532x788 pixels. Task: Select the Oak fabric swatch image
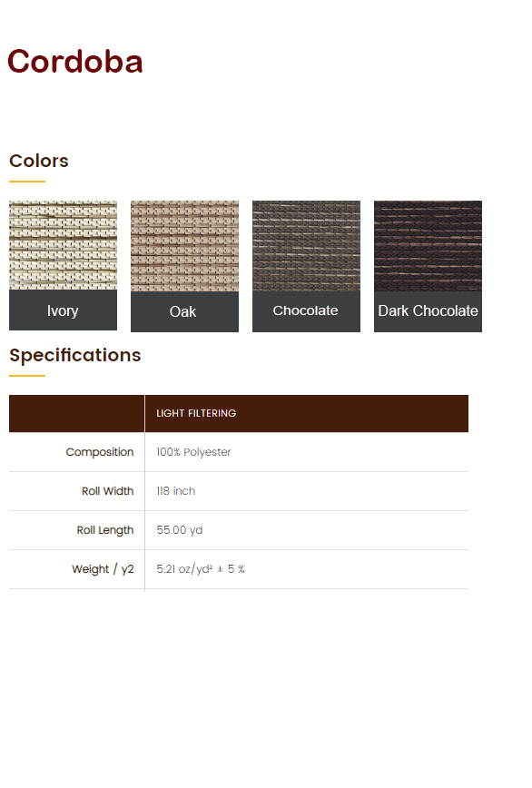tap(184, 246)
